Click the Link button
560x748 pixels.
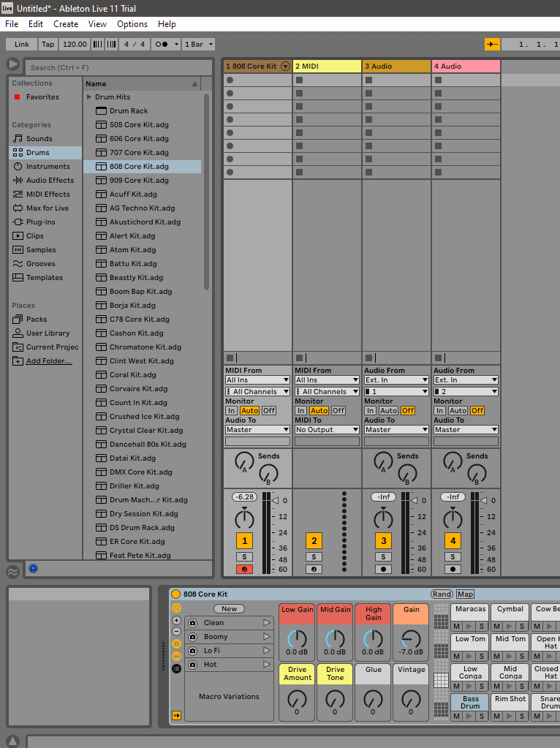click(x=21, y=45)
